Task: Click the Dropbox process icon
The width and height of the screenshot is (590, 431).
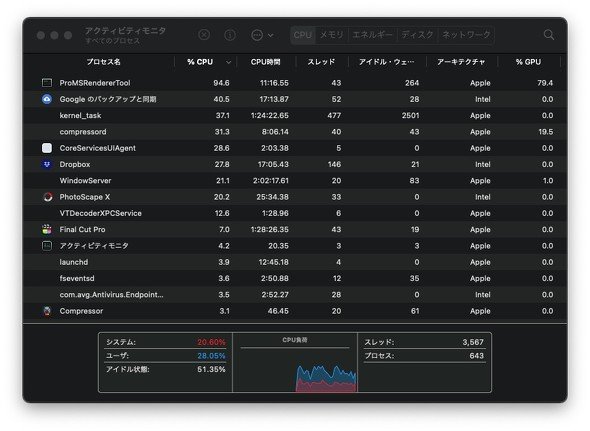Action: 47,164
